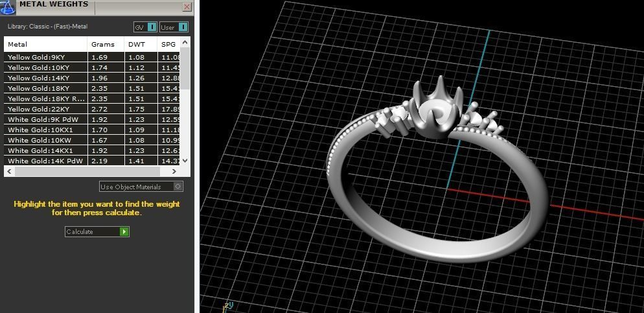Viewport: 644px width, 313px height.
Task: Click the horizontal scrollbar thumb
Action: coord(87,171)
